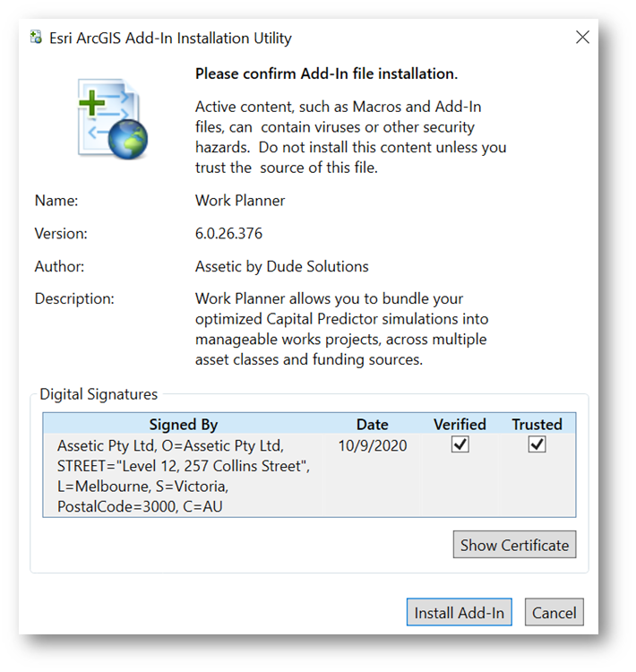The width and height of the screenshot is (636, 672).
Task: Toggle the Trusted checkbox
Action: point(537,444)
